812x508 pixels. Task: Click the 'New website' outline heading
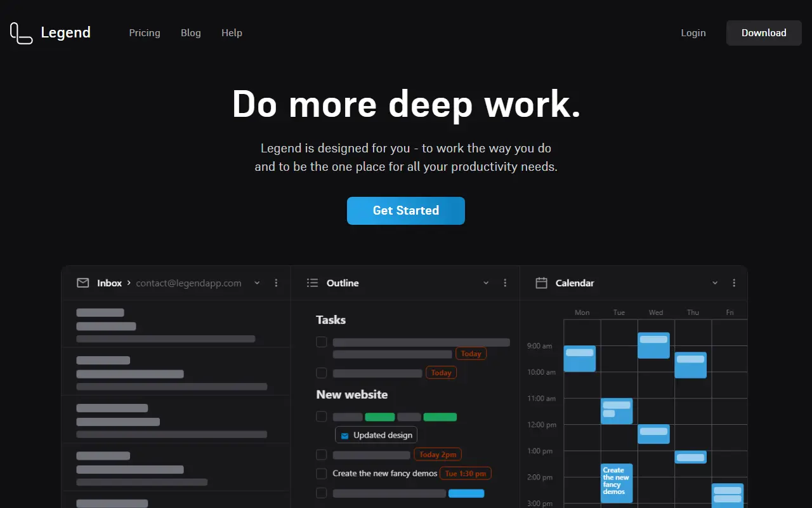coord(352,394)
